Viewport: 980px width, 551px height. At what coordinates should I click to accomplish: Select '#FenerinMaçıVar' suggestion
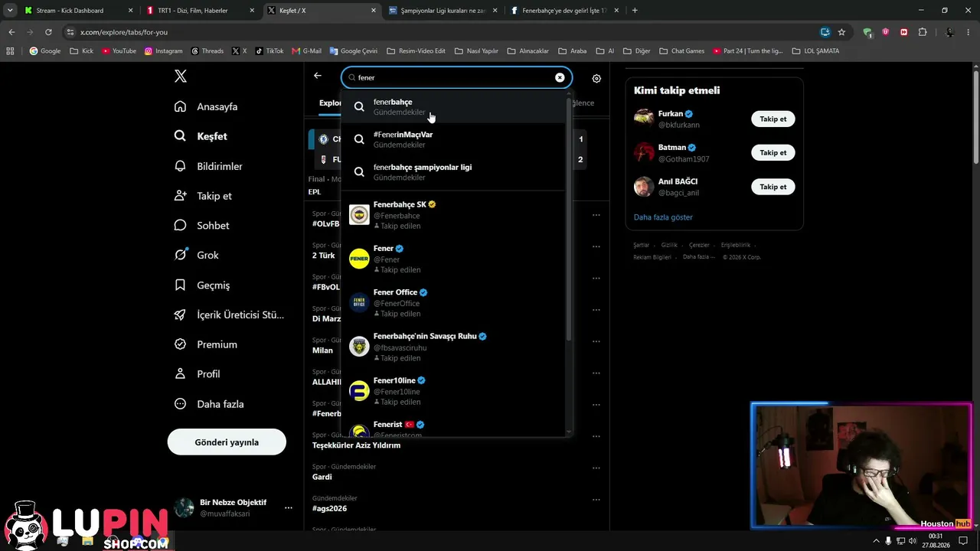point(453,139)
